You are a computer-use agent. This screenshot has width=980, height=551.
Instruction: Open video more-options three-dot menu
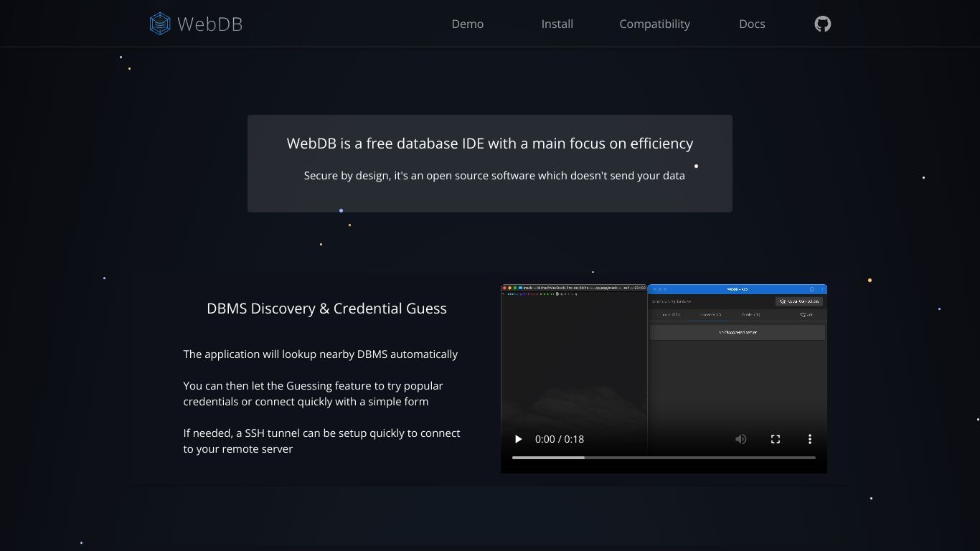(x=810, y=439)
